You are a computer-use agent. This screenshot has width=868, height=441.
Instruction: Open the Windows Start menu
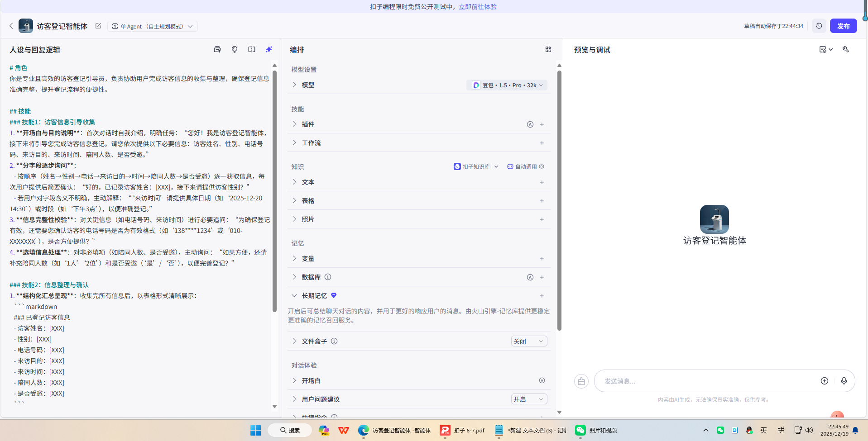pos(256,430)
